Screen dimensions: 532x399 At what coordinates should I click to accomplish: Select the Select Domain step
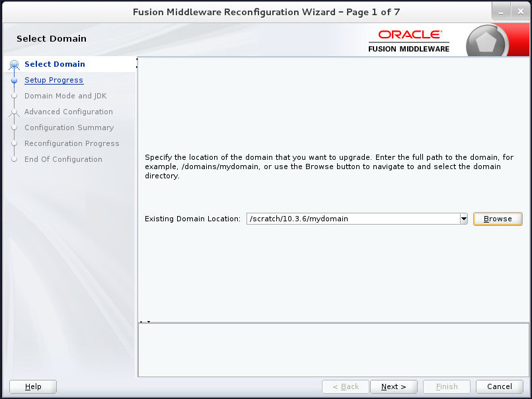55,64
